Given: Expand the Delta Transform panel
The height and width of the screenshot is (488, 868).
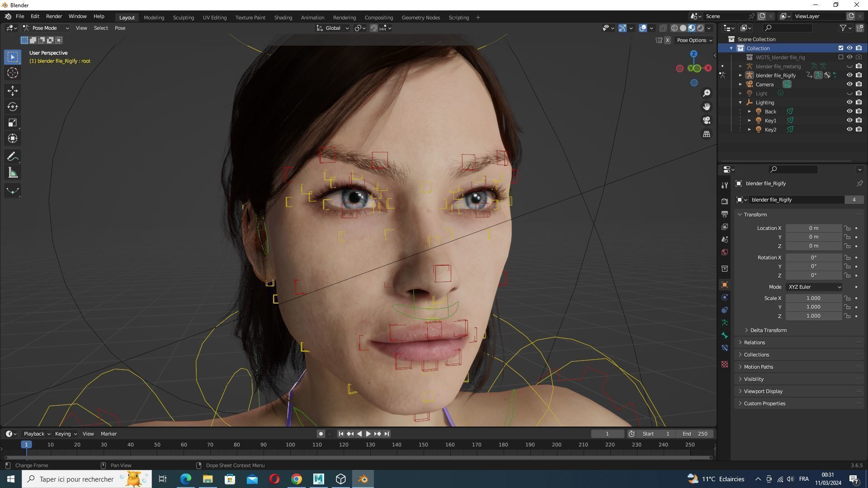Looking at the screenshot, I should pyautogui.click(x=768, y=330).
